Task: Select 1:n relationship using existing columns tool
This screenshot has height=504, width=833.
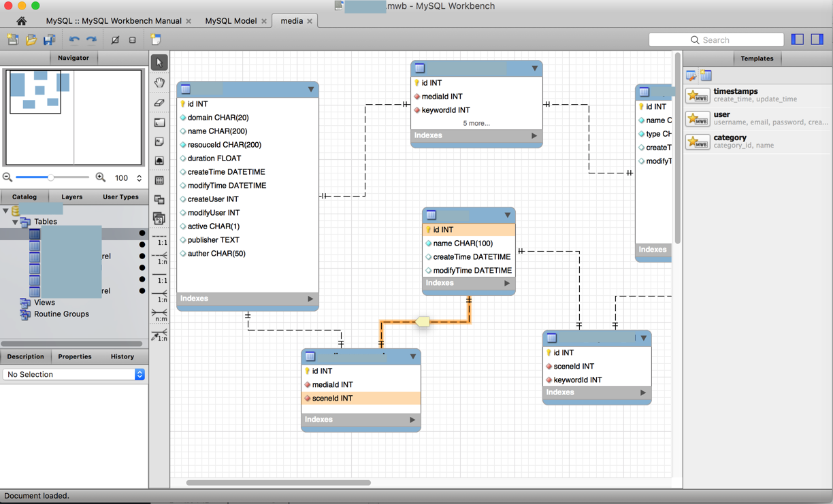Action: pos(159,335)
